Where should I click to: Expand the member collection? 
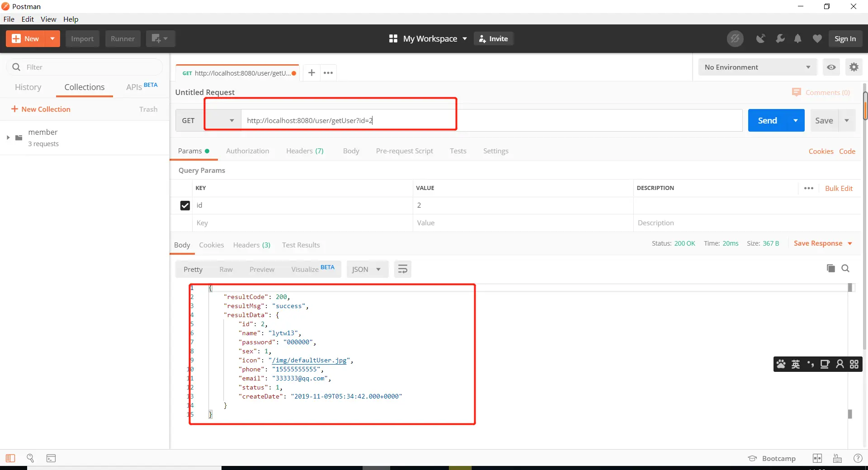pyautogui.click(x=8, y=138)
